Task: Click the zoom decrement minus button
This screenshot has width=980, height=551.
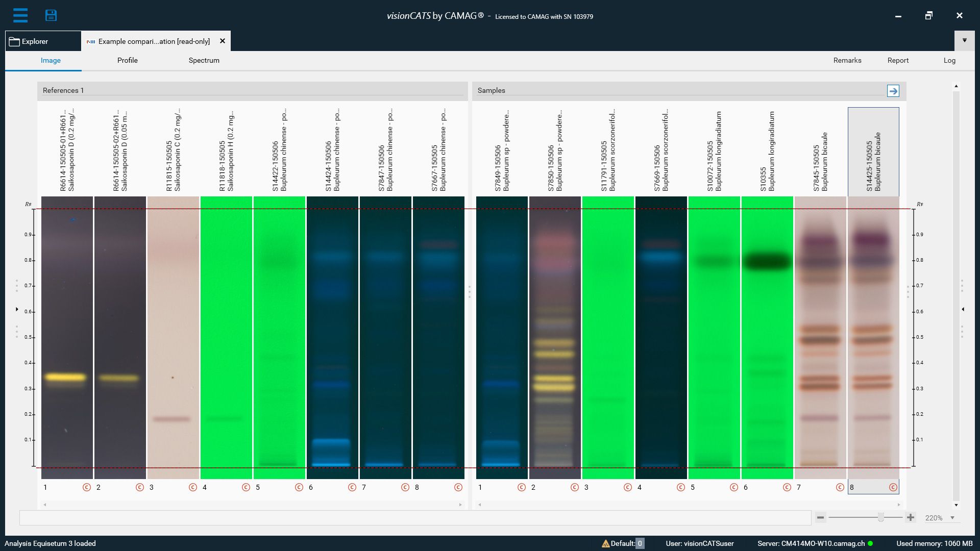Action: coord(822,517)
